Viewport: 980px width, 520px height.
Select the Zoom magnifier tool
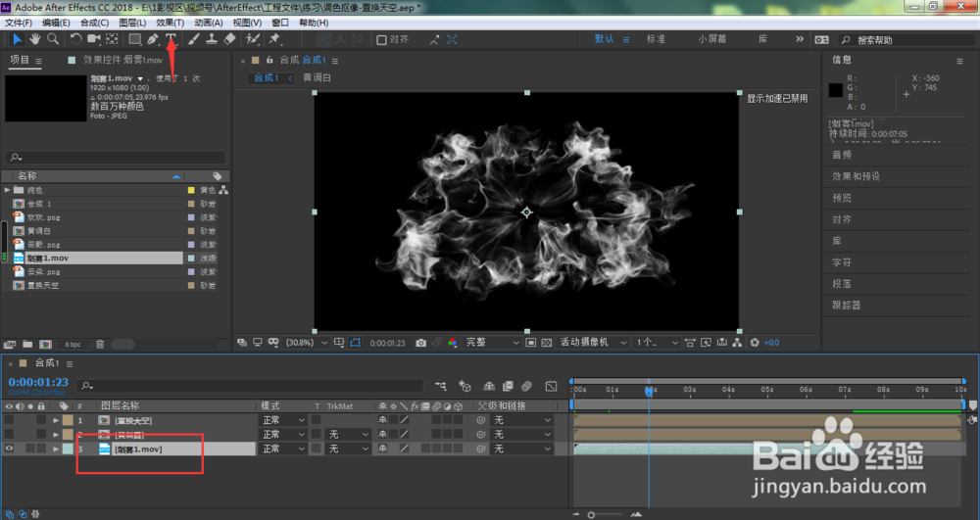[x=52, y=39]
